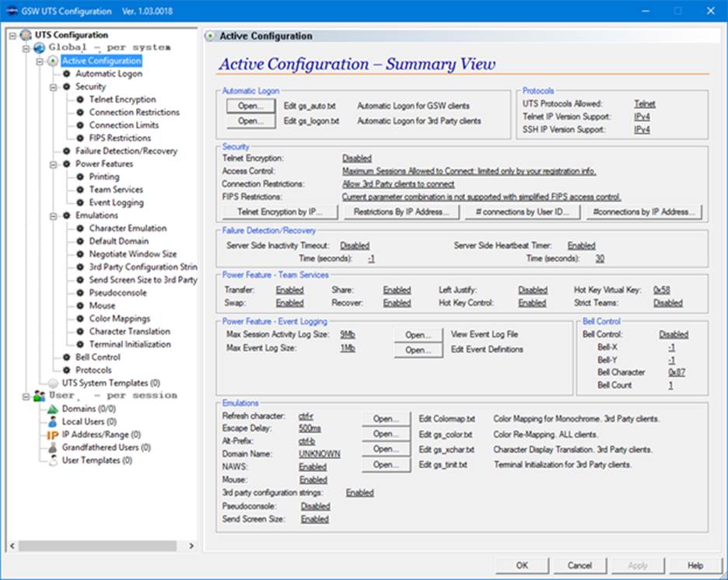Collapse the Security tree branch

[54, 87]
